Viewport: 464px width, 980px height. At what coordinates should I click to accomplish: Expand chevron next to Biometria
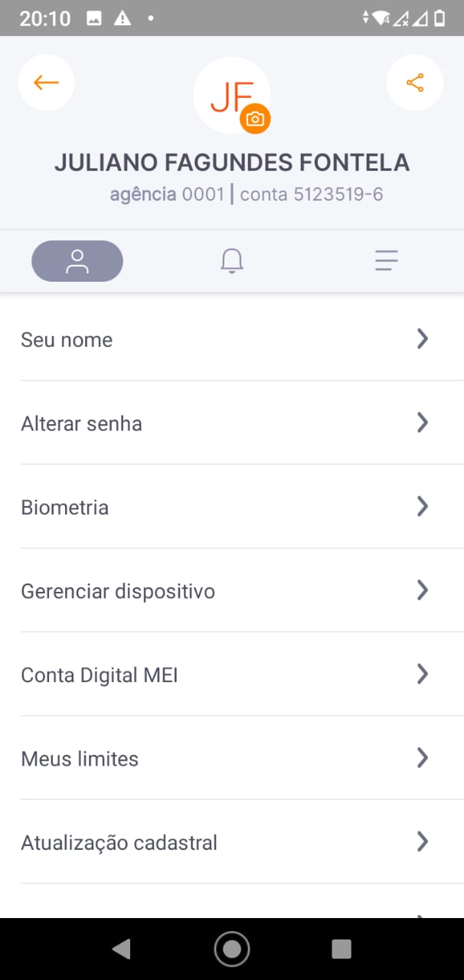(422, 507)
